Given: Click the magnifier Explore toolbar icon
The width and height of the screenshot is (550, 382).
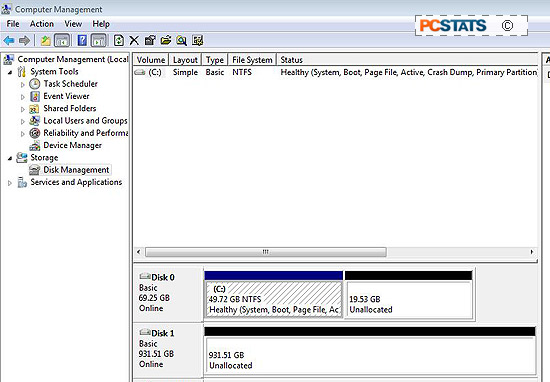Looking at the screenshot, I should point(182,41).
